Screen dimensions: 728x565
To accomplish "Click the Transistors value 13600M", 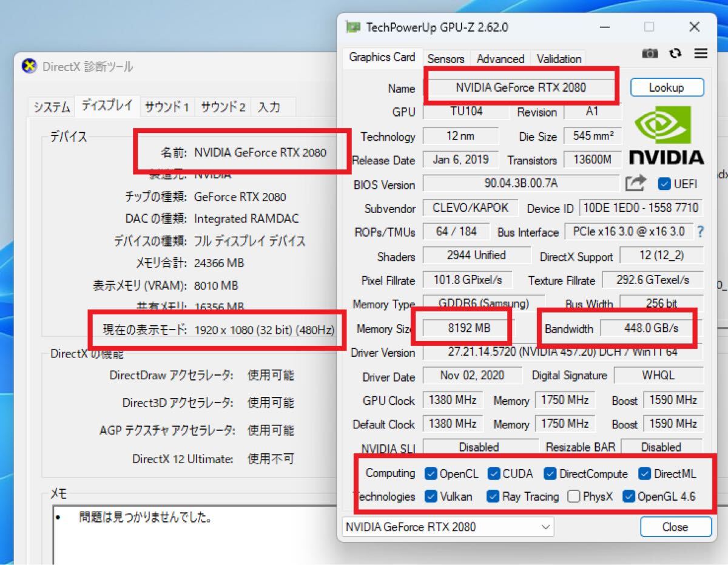I will click(593, 160).
